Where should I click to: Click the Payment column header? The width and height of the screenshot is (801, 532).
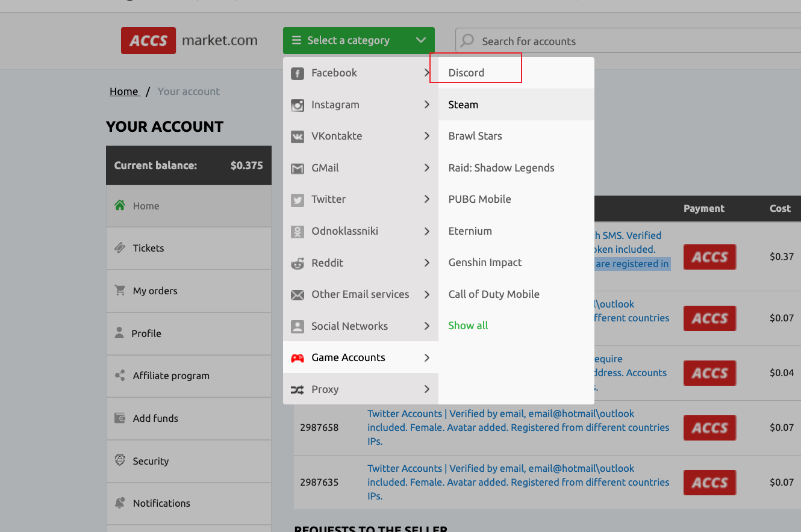click(704, 208)
